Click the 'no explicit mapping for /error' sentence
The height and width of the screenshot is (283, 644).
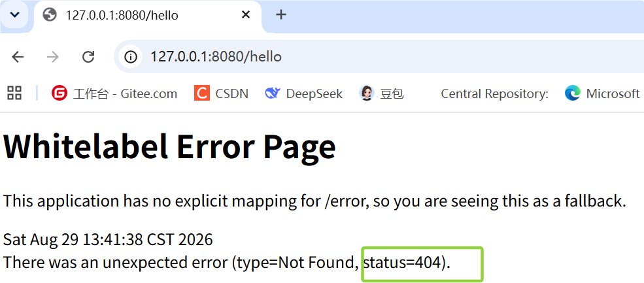pyautogui.click(x=314, y=201)
